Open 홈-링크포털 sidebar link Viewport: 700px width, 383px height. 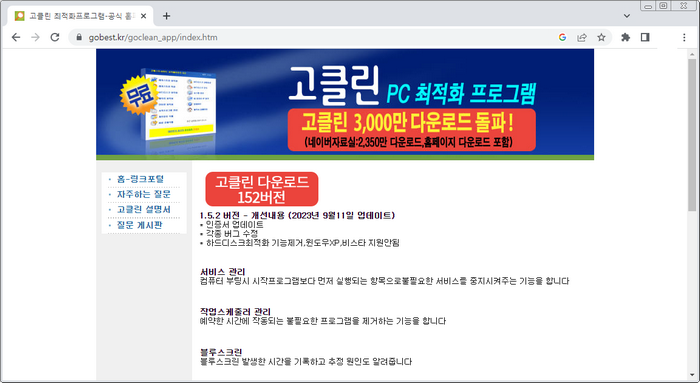pos(140,179)
